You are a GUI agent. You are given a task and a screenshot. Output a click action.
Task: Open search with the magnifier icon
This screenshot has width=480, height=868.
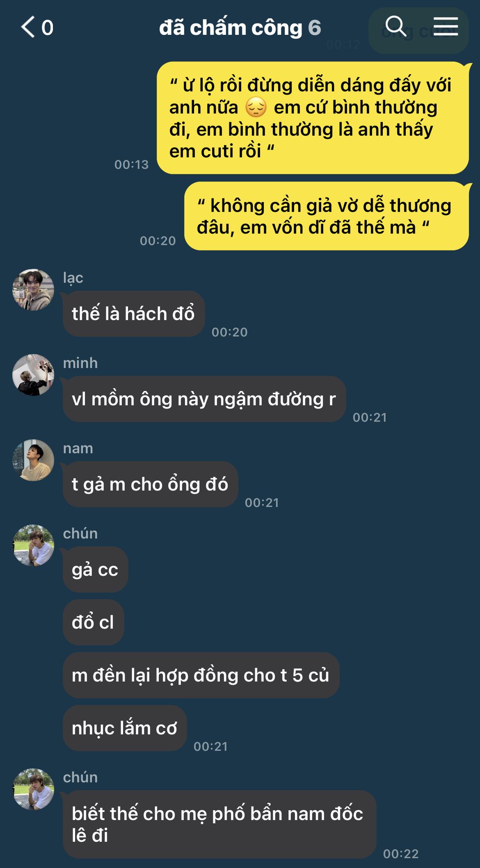(x=396, y=26)
